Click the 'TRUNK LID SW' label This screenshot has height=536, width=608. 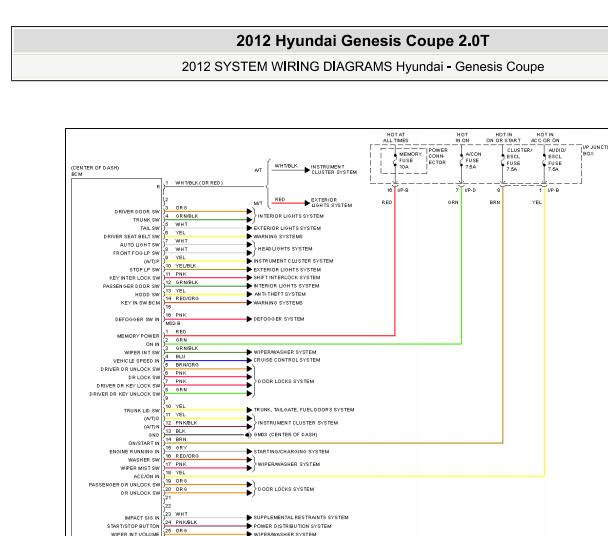[142, 411]
